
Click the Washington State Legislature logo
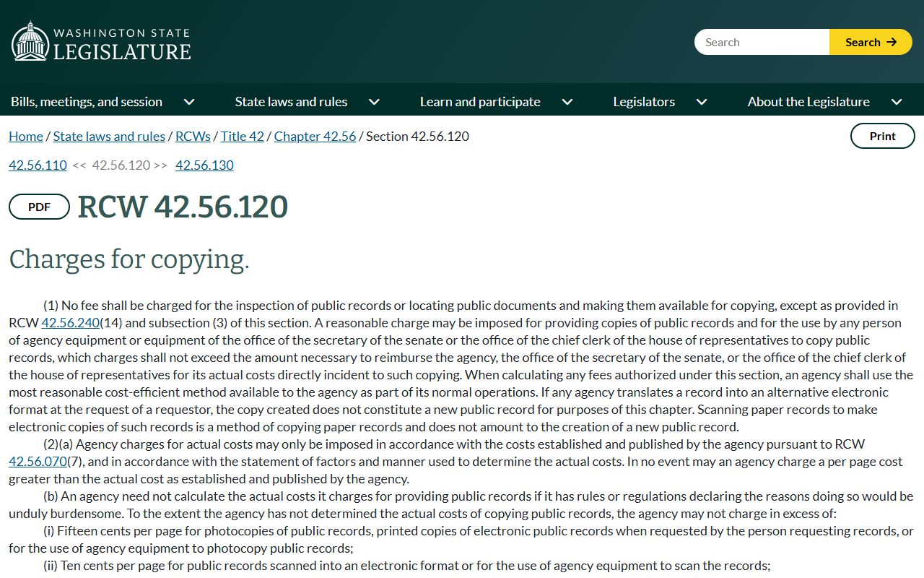point(101,42)
